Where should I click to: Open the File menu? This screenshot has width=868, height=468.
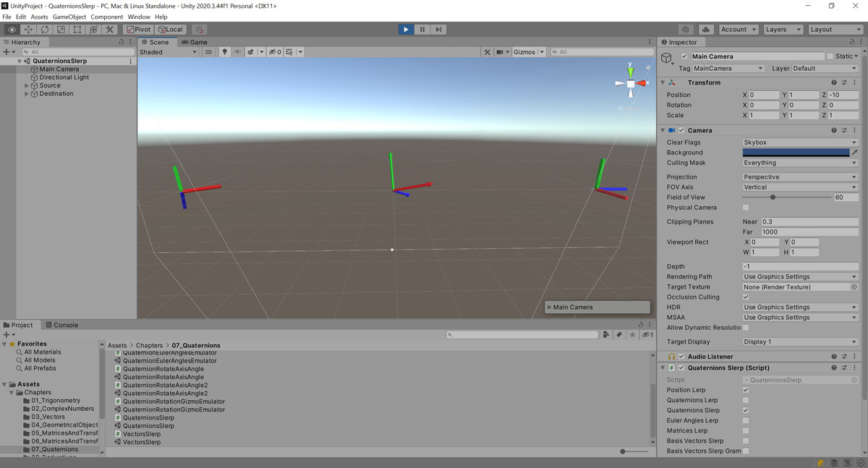[7, 17]
